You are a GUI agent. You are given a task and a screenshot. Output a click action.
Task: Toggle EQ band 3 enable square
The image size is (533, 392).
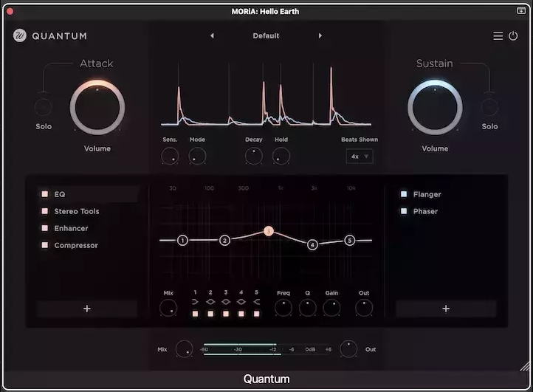click(226, 314)
